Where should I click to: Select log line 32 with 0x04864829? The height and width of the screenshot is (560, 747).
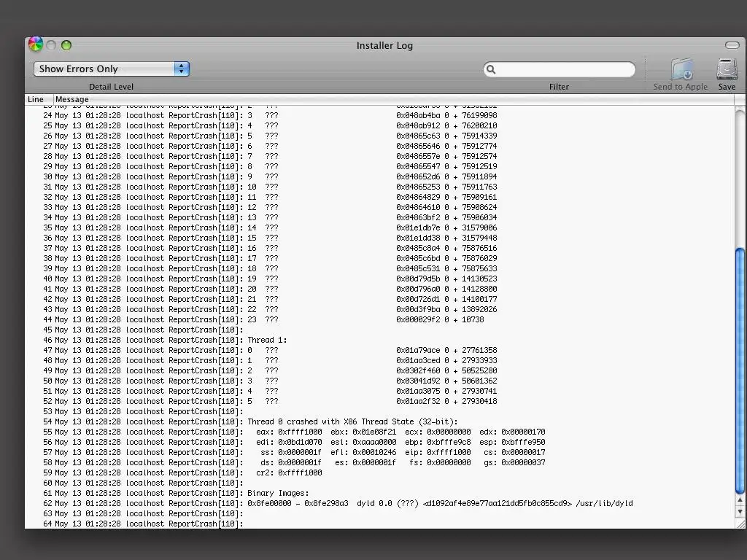(x=379, y=197)
